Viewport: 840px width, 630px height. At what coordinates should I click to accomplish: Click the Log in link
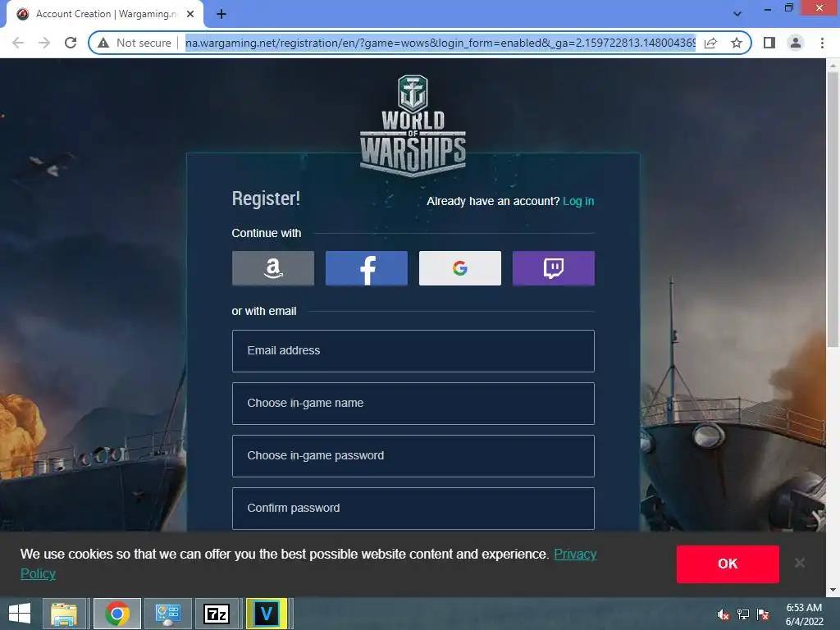(578, 202)
